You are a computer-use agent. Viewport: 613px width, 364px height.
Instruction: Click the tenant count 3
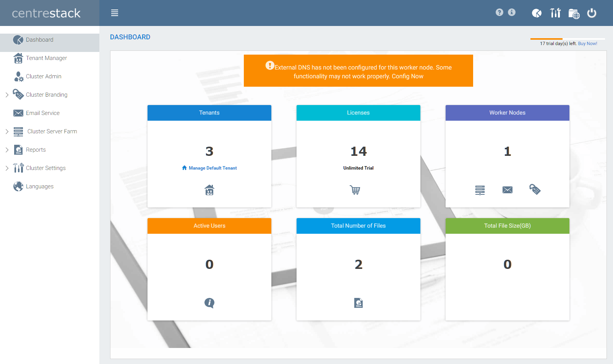[209, 152]
